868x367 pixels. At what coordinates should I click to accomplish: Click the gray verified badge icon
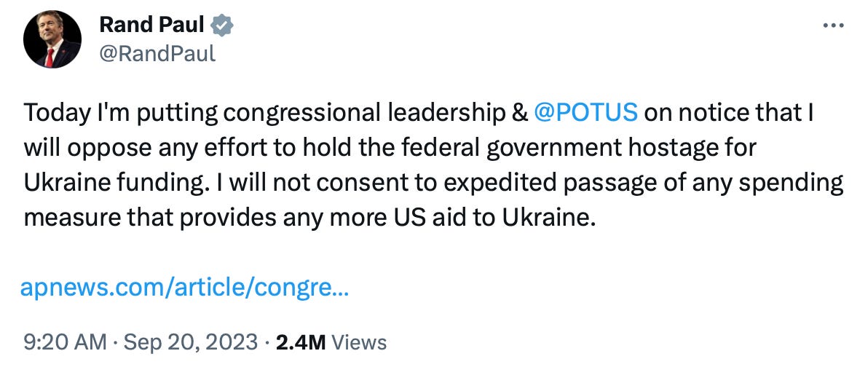pos(221,25)
